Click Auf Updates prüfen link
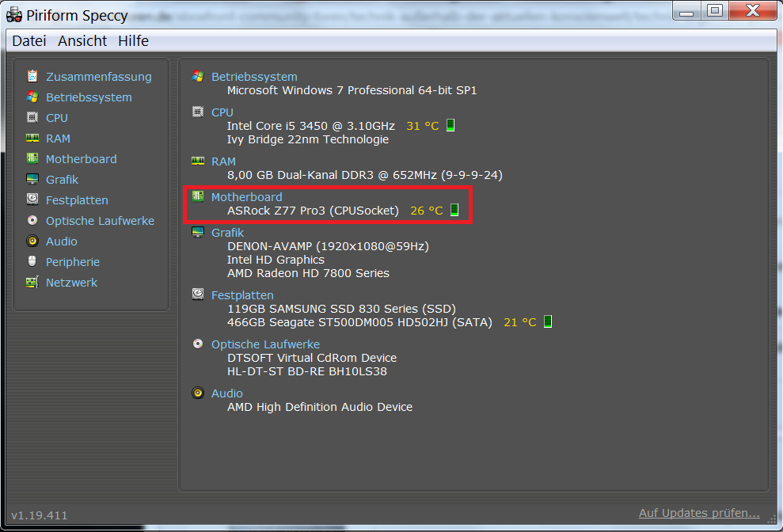Viewport: 783px width, 532px height. coord(699,514)
